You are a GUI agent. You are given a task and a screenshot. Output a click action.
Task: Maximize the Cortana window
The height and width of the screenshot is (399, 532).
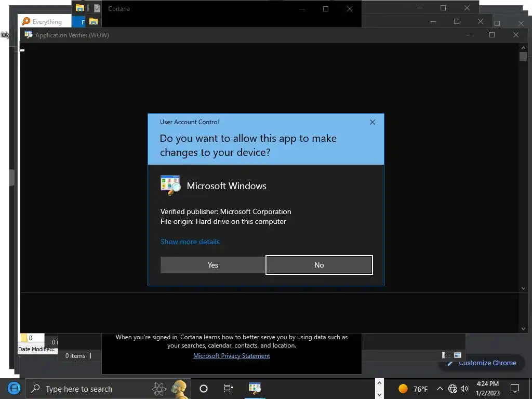326,9
